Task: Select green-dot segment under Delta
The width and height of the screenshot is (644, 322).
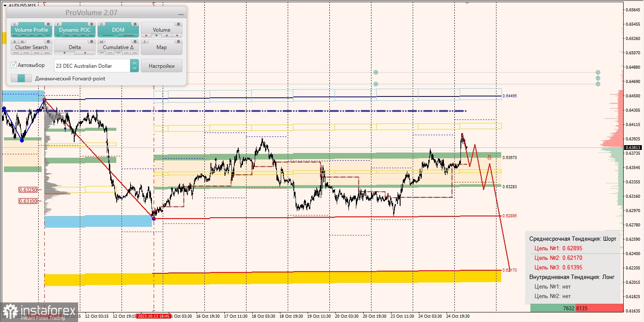Action: [65, 53]
